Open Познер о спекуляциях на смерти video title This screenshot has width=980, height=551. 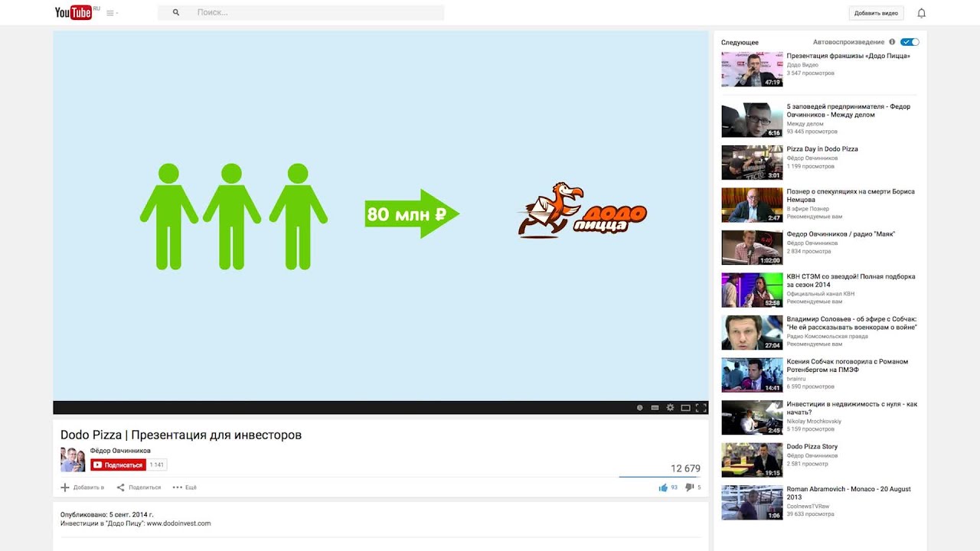[851, 196]
